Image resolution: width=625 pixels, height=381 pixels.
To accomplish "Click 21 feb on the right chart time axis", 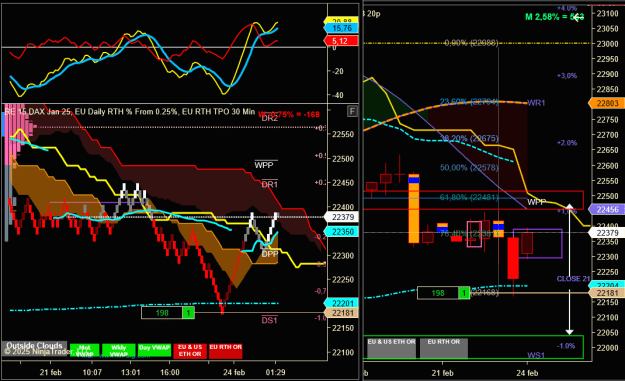I will click(442, 373).
